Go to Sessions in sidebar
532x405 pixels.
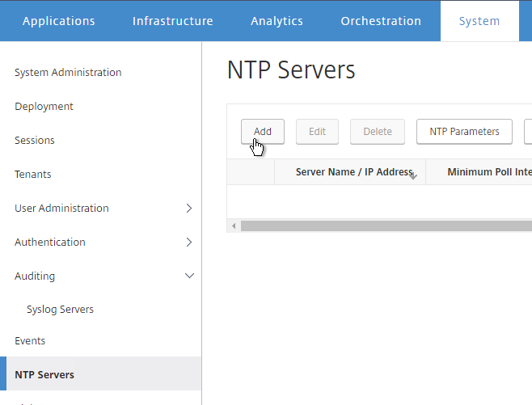tap(35, 140)
